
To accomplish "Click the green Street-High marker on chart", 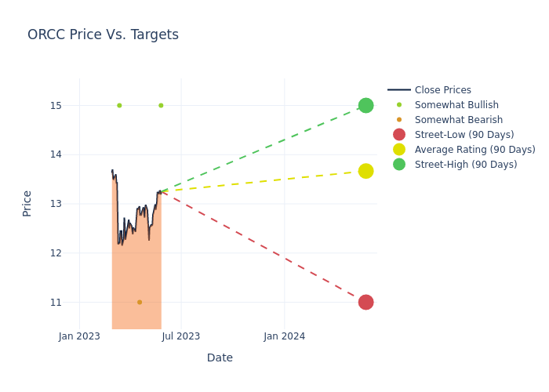I will tap(365, 105).
